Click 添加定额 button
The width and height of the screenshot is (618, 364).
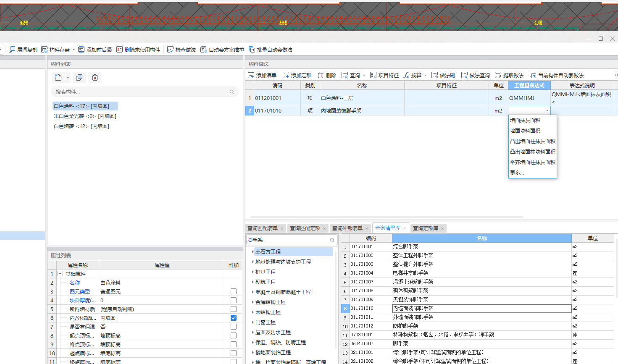click(297, 75)
